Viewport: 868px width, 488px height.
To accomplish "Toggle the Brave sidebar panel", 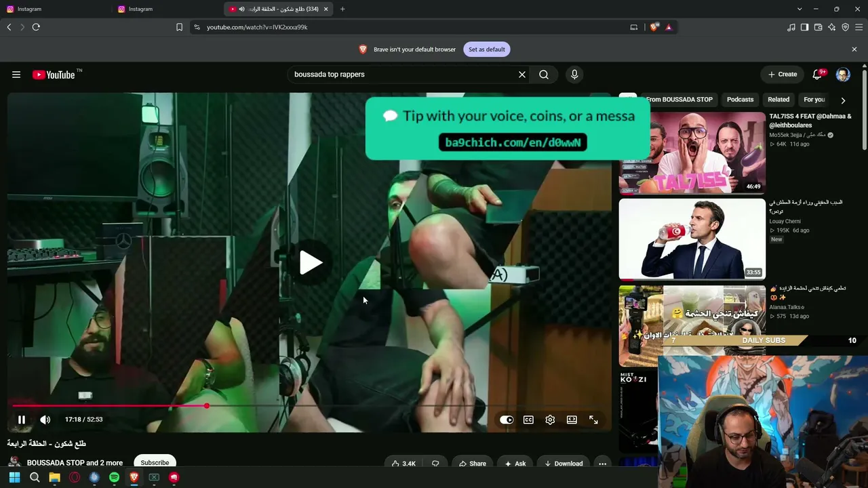I will coord(805,27).
